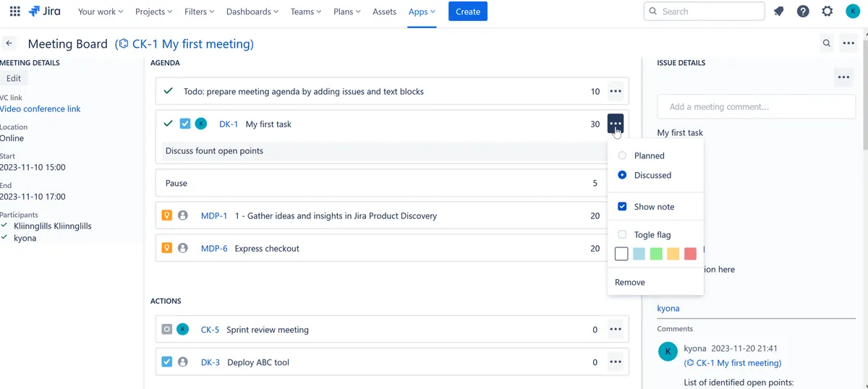Open the user profile avatar in top bar
The height and width of the screenshot is (389, 868).
[x=852, y=12]
